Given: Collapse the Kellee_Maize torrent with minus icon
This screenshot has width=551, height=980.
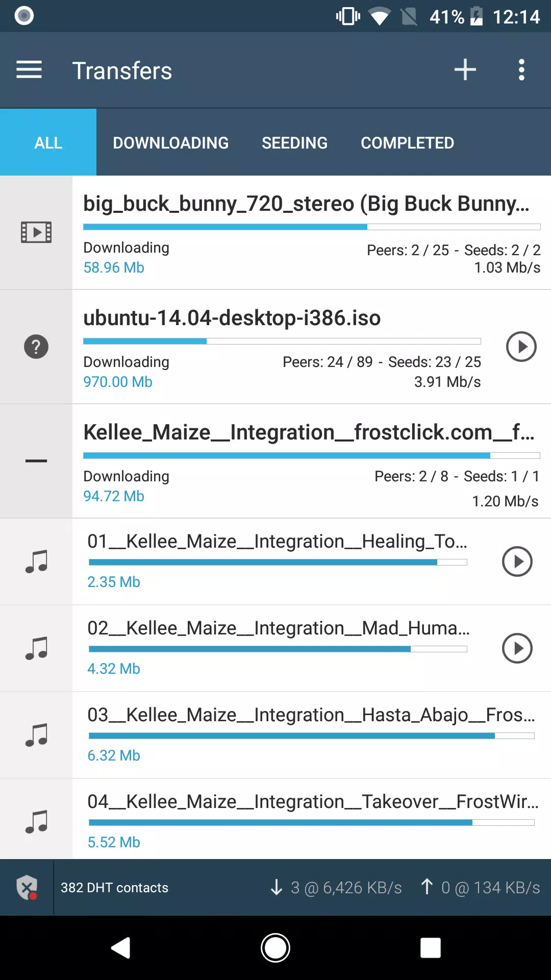Looking at the screenshot, I should click(36, 461).
